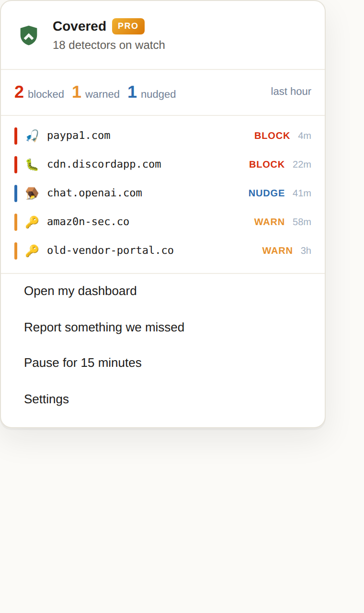Click the 4m timestamp
This screenshot has width=364, height=613.
tap(305, 136)
